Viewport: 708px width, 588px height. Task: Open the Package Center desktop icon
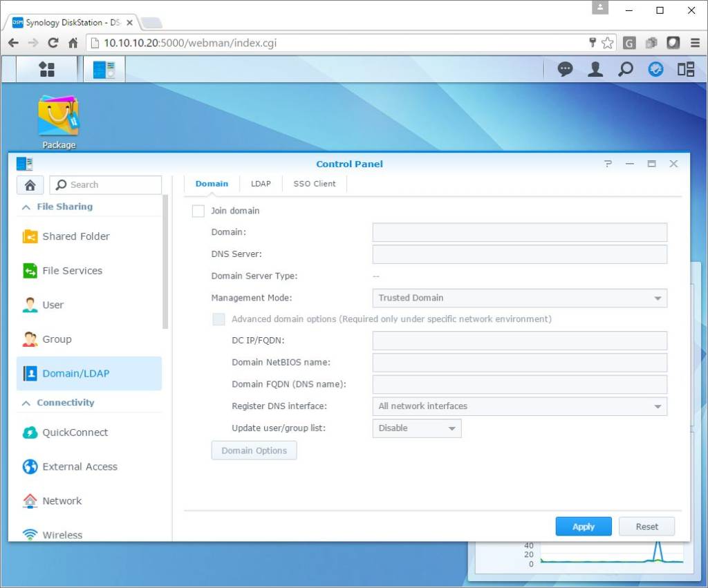tap(59, 118)
